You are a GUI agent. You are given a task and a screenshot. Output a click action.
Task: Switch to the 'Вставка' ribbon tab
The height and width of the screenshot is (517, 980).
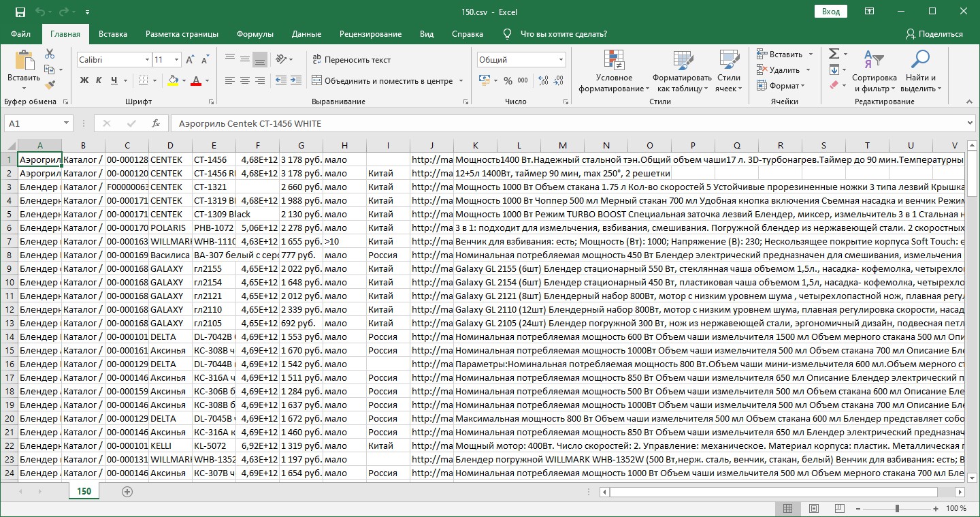[x=113, y=34]
